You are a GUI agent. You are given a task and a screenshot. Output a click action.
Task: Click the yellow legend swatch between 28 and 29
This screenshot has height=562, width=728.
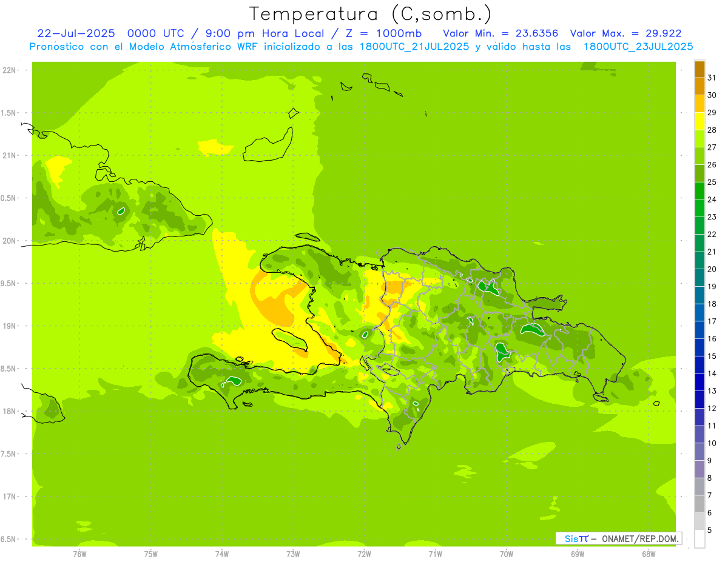click(699, 121)
